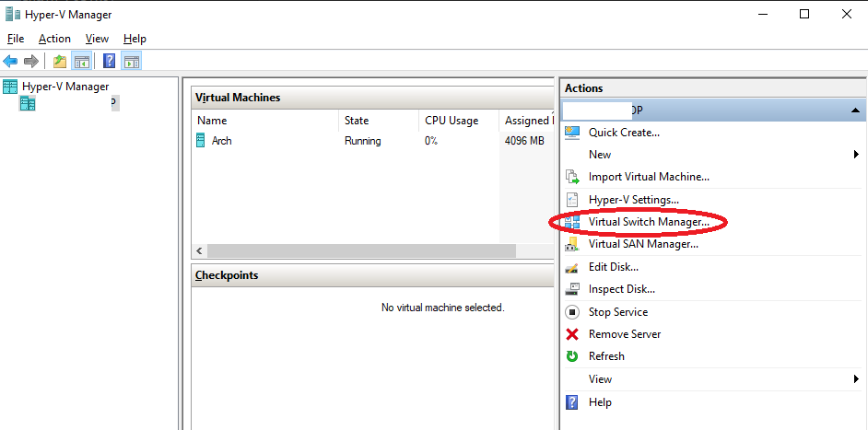
Task: Click the Virtual SAN Manager icon
Action: (x=572, y=244)
